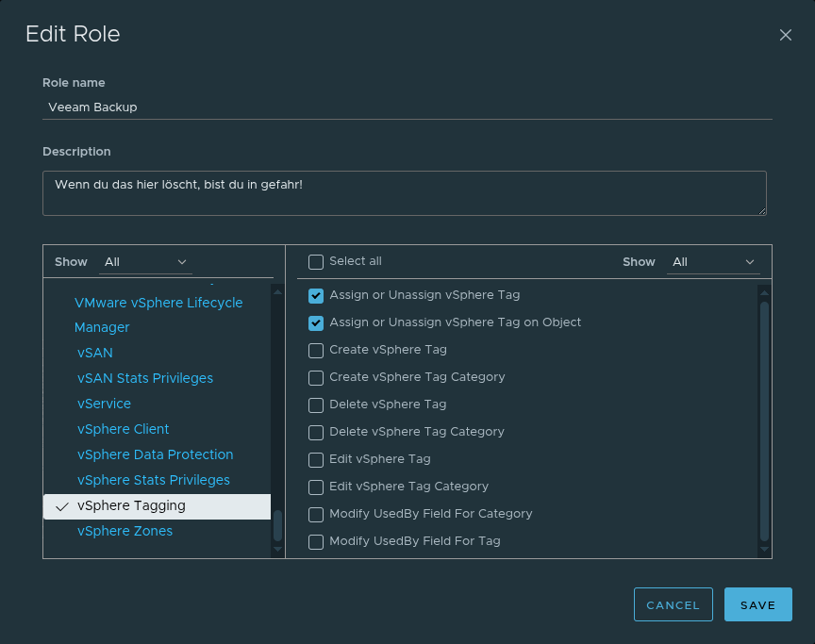Save the role changes
This screenshot has width=815, height=644.
click(757, 605)
